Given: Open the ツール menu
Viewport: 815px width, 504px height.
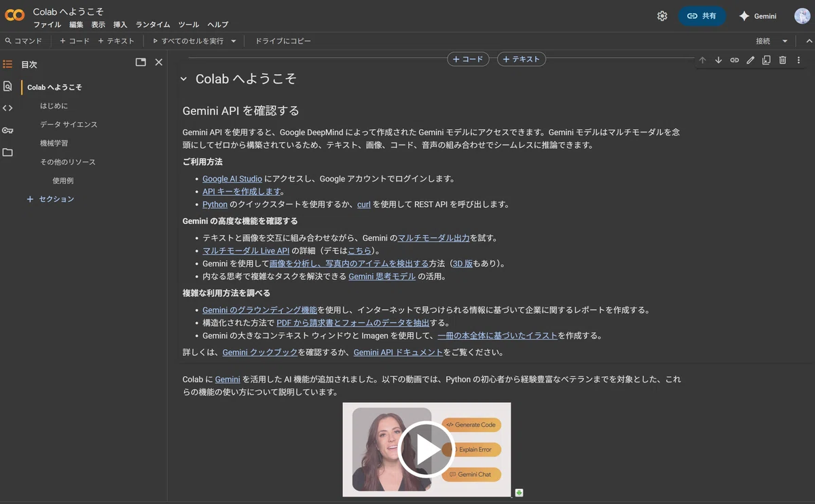Looking at the screenshot, I should 189,24.
